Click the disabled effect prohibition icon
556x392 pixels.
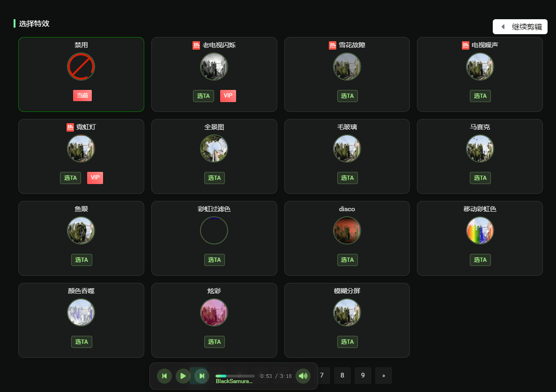coord(81,67)
